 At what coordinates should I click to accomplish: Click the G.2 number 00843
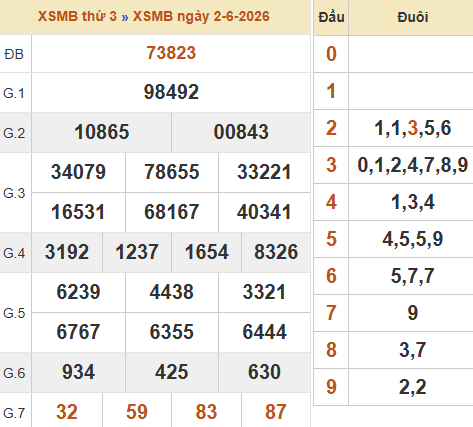[x=241, y=132]
